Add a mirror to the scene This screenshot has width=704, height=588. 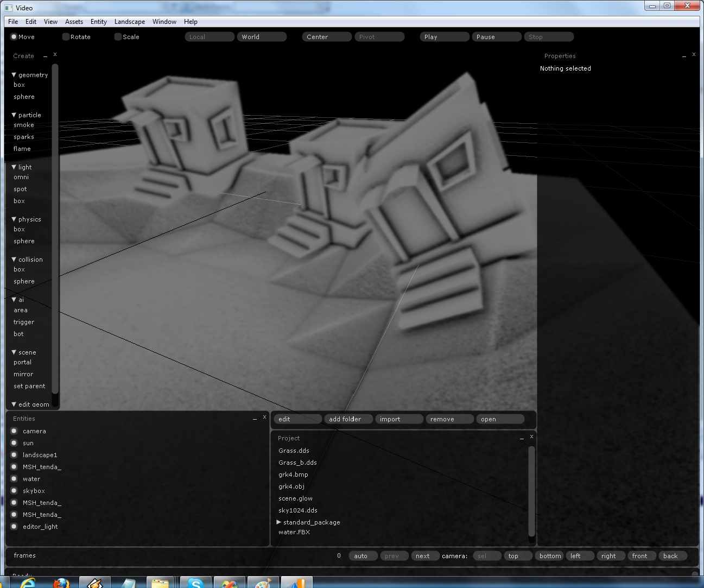pyautogui.click(x=23, y=374)
